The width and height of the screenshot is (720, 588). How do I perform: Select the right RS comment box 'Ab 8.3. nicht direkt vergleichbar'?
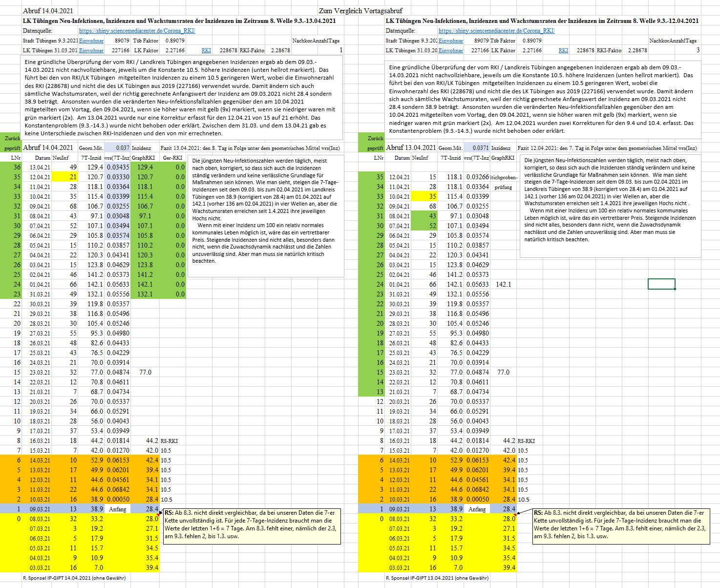[621, 526]
